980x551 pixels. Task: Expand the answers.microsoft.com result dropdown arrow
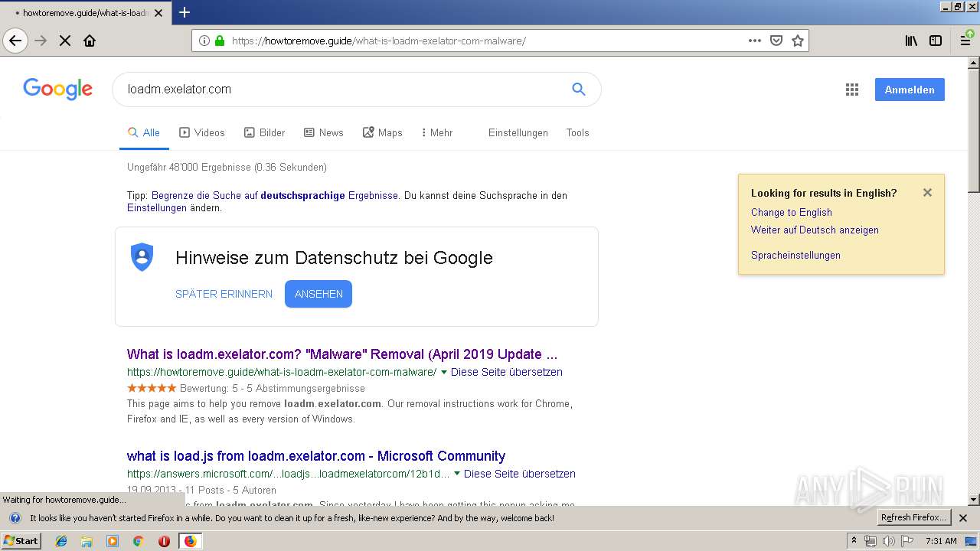point(457,474)
